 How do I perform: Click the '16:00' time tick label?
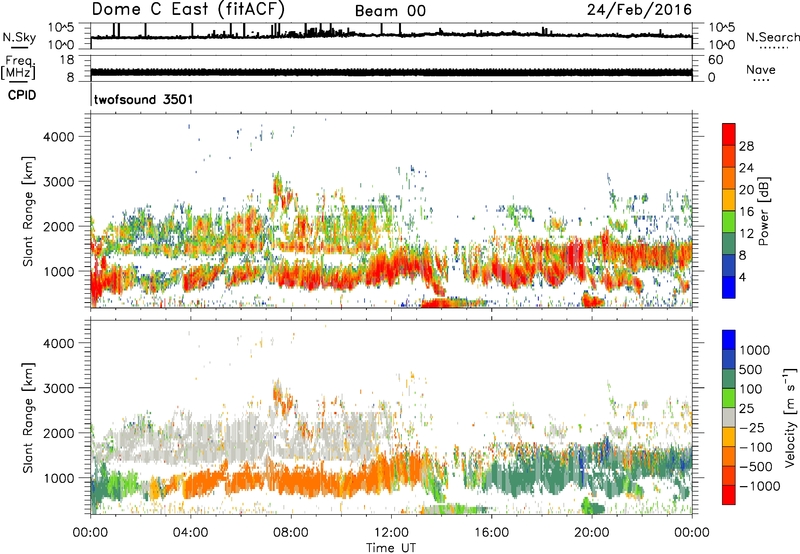tap(491, 533)
